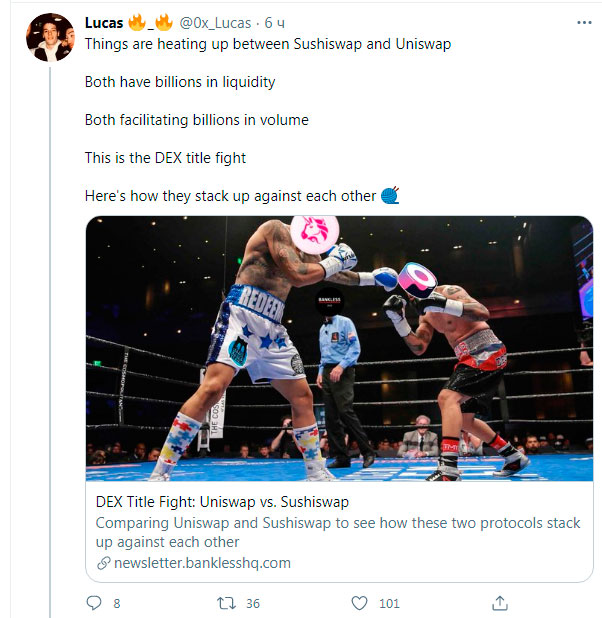602x618 pixels.
Task: Expand the three-dot more options menu
Action: (583, 22)
